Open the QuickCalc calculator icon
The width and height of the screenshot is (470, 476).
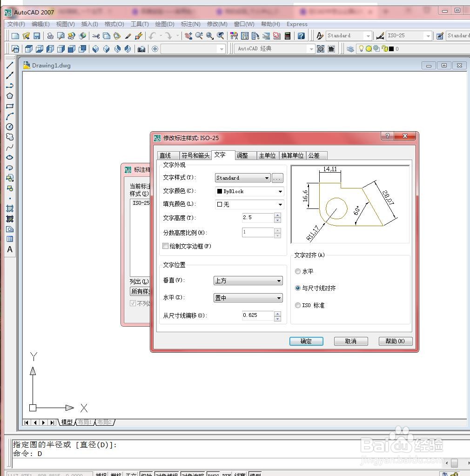[288, 36]
